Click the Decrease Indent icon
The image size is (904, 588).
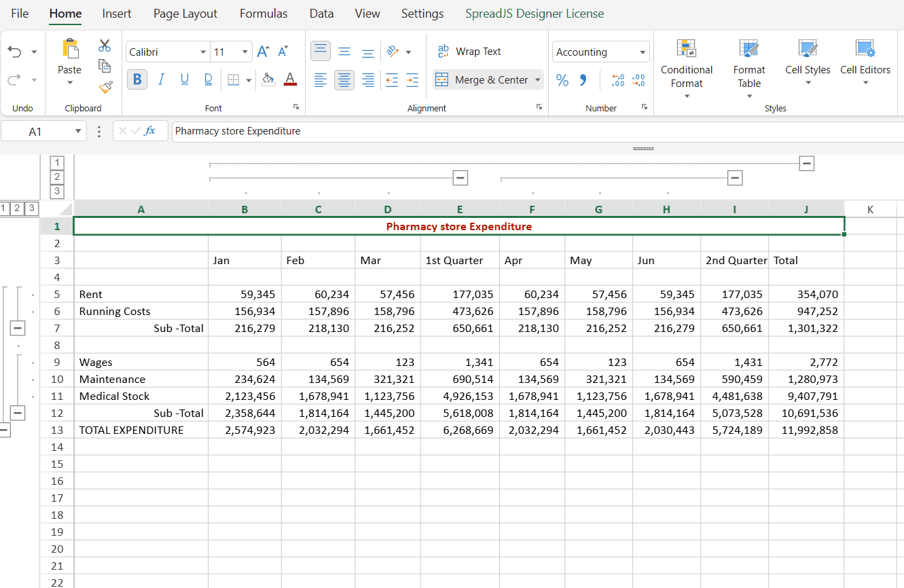[392, 80]
